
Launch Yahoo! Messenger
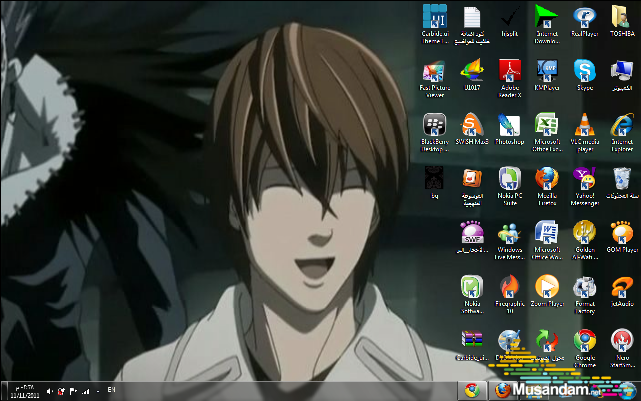pyautogui.click(x=585, y=186)
